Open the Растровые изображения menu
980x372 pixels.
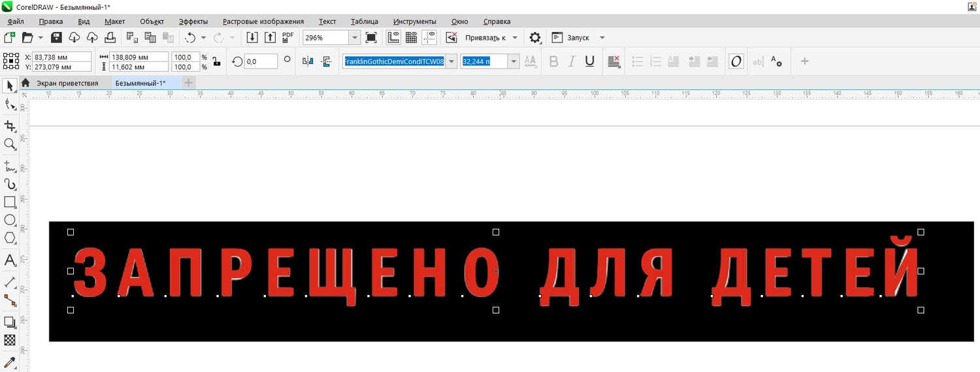point(263,22)
